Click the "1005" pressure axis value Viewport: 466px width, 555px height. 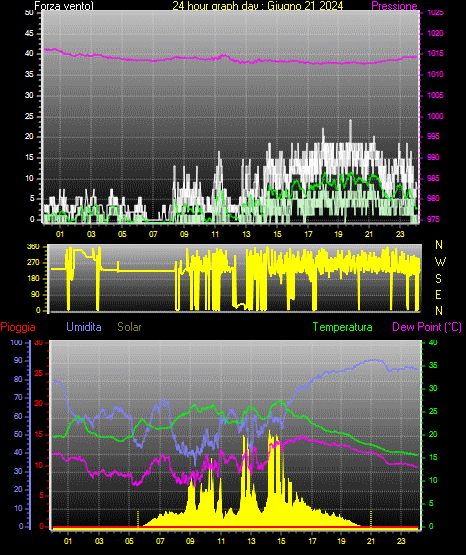click(x=436, y=95)
